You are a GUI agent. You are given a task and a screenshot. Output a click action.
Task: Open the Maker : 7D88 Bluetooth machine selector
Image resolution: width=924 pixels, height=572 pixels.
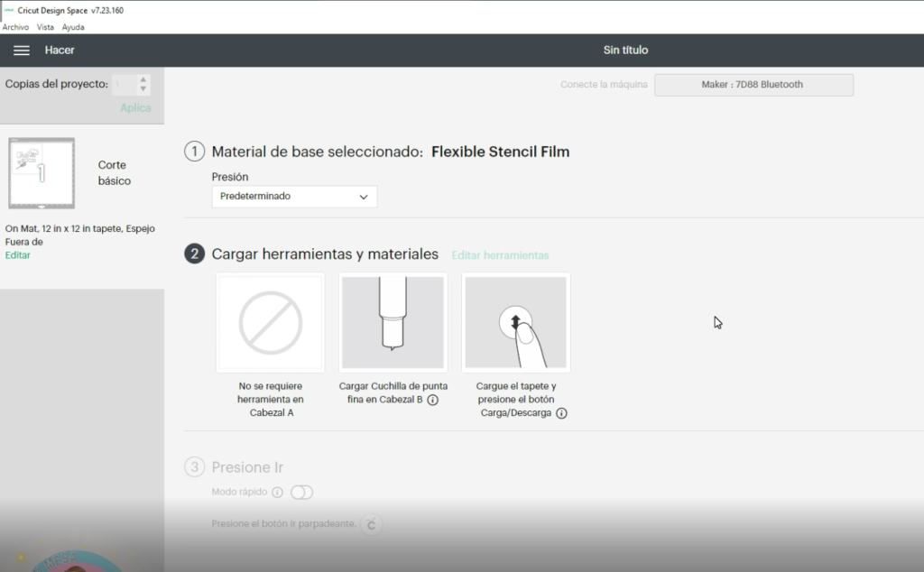[x=753, y=85]
